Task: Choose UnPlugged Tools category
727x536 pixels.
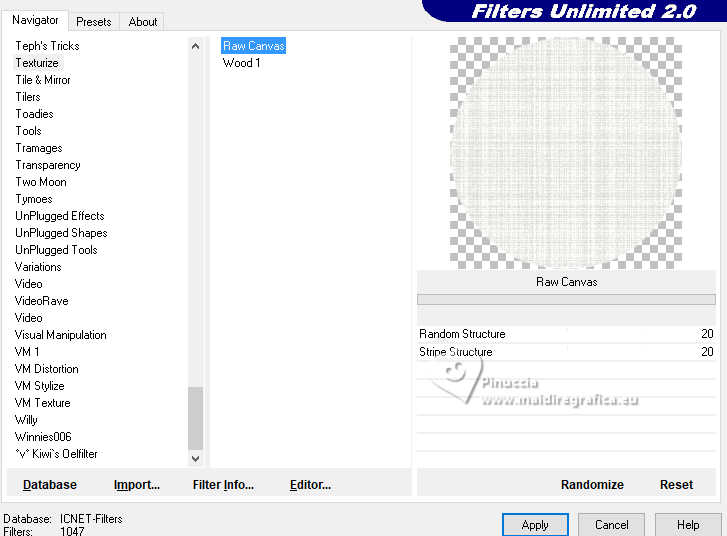Action: (56, 250)
